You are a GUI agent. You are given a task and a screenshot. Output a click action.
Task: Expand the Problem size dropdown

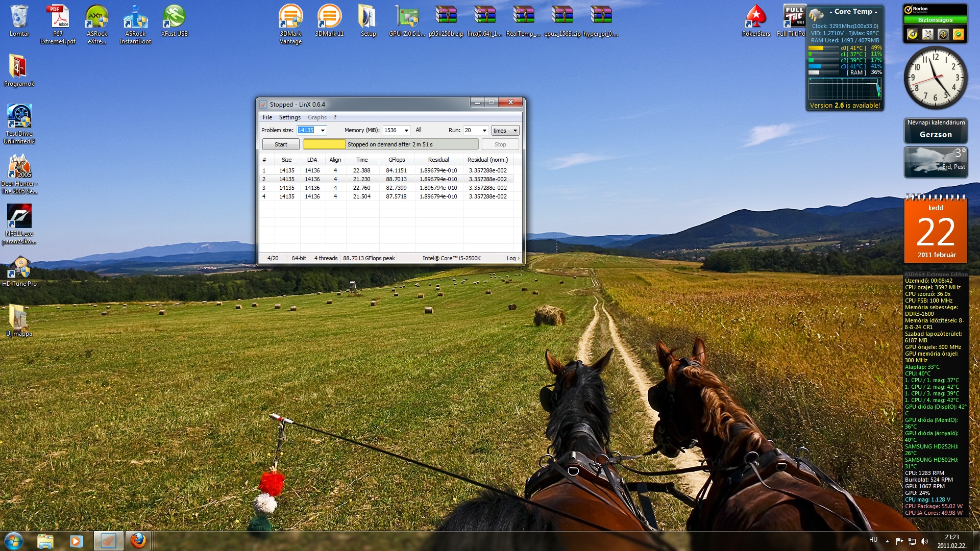click(323, 131)
